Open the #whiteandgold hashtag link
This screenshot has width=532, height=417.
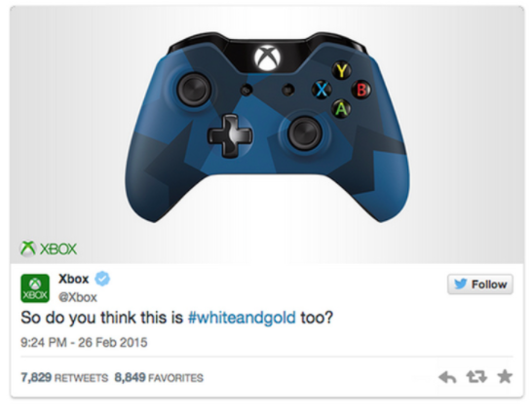pyautogui.click(x=242, y=318)
